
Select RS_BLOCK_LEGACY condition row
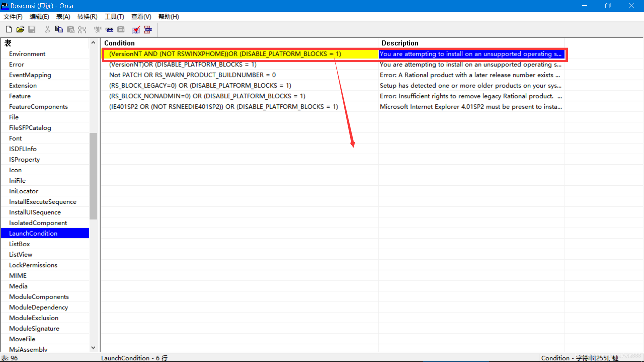[x=200, y=85]
